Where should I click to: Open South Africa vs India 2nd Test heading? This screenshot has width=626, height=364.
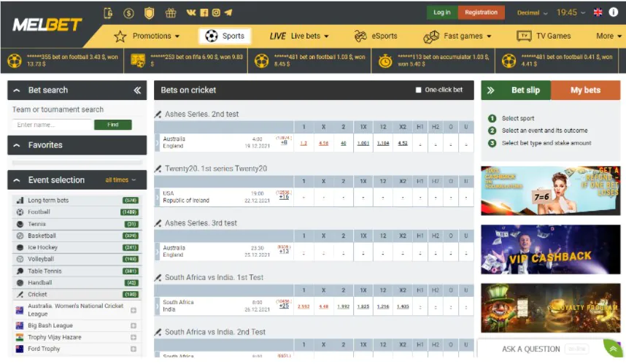click(215, 332)
